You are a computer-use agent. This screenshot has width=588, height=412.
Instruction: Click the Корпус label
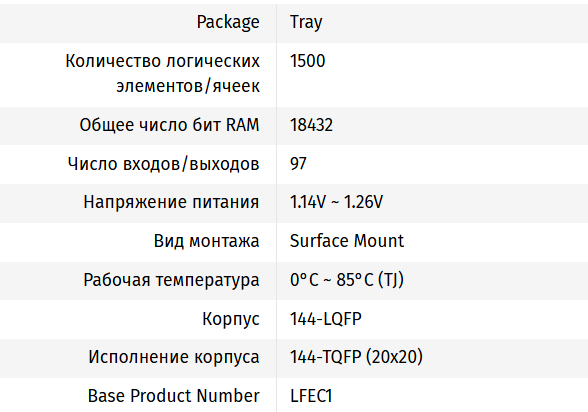pyautogui.click(x=231, y=319)
